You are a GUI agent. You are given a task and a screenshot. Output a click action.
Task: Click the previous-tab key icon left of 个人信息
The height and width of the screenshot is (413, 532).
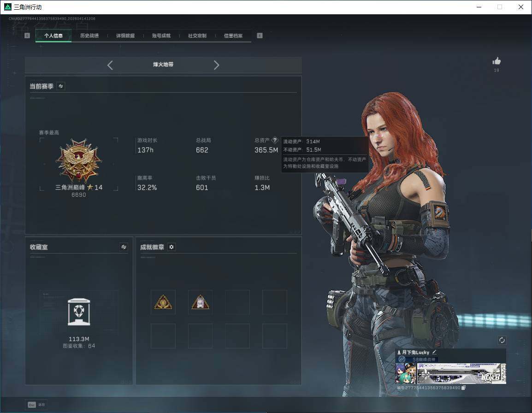click(27, 35)
